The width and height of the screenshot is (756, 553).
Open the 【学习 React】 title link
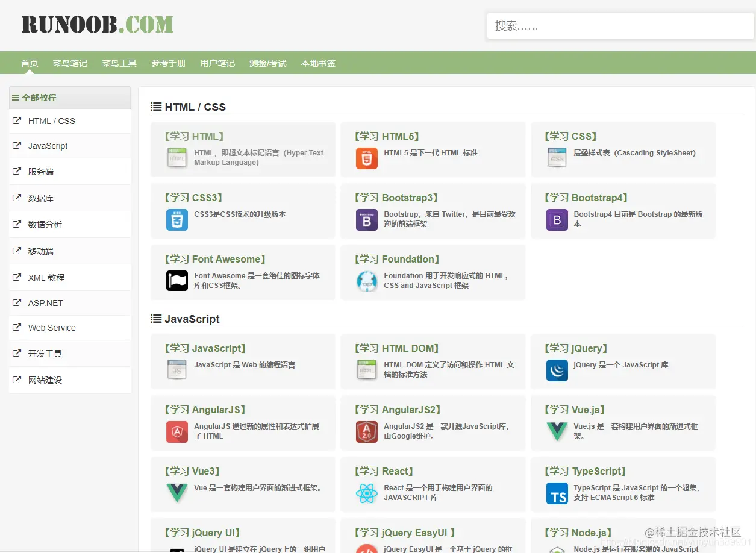click(x=384, y=471)
